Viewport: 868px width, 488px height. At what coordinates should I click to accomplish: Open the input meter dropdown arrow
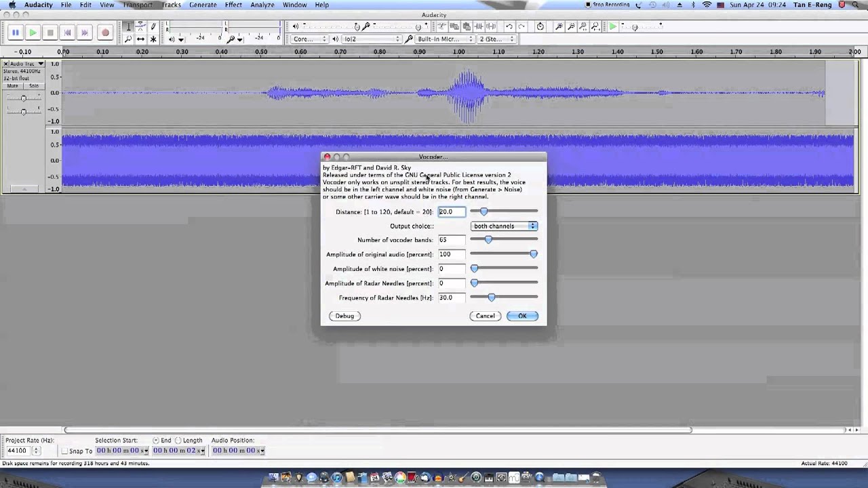click(239, 40)
